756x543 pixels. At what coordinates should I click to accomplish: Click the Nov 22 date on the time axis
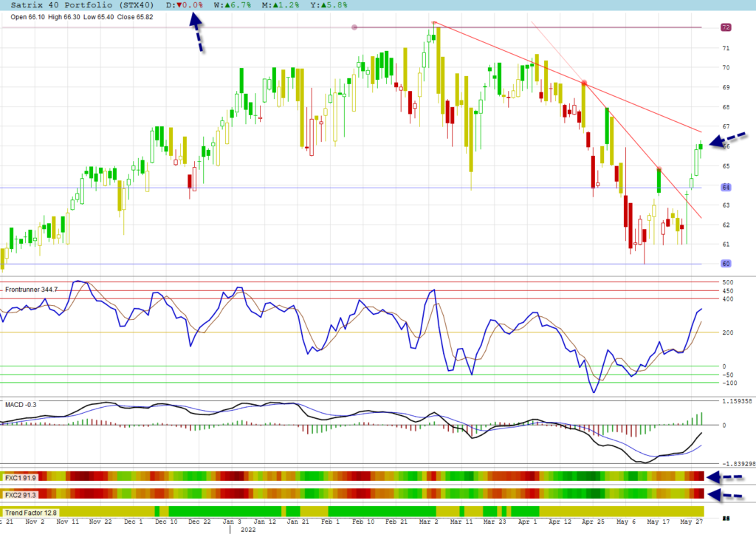tap(100, 522)
